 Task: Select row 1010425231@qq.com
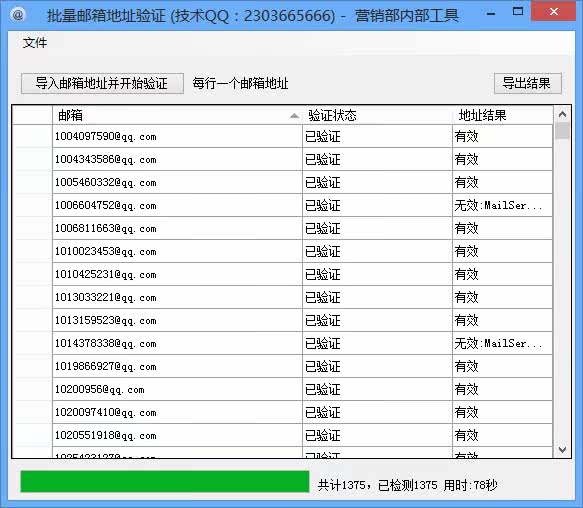pos(283,274)
